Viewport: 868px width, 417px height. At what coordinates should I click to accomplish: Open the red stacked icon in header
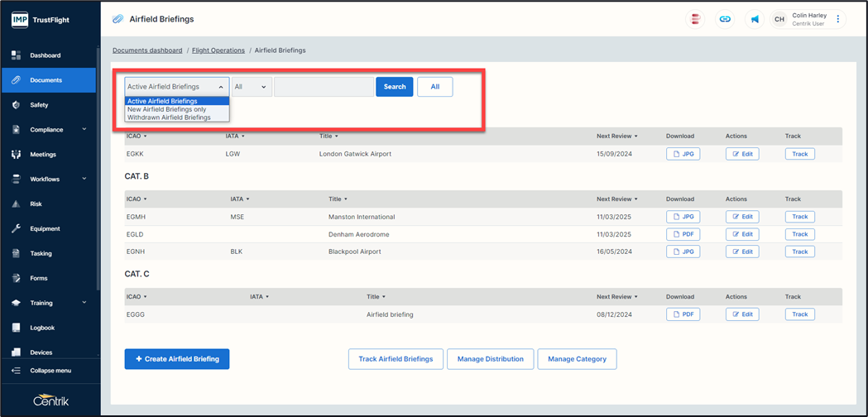click(696, 19)
